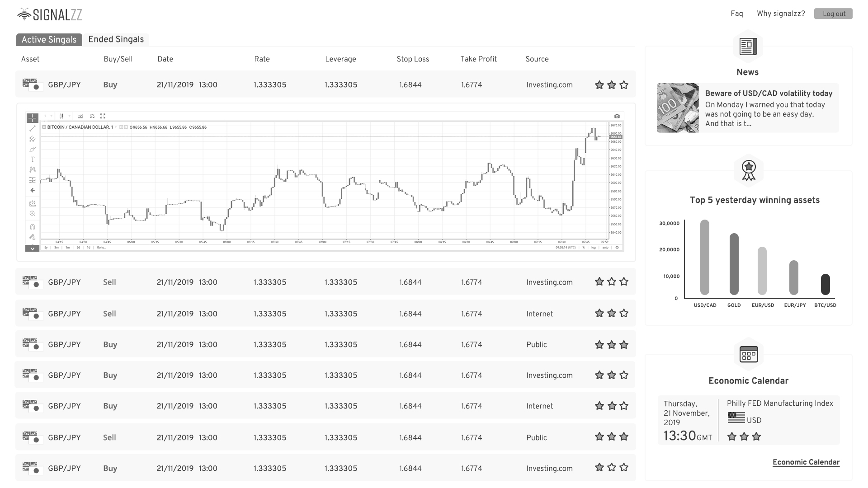Click the chart zoom-in magnifier icon
This screenshot has width=868, height=488.
click(32, 214)
